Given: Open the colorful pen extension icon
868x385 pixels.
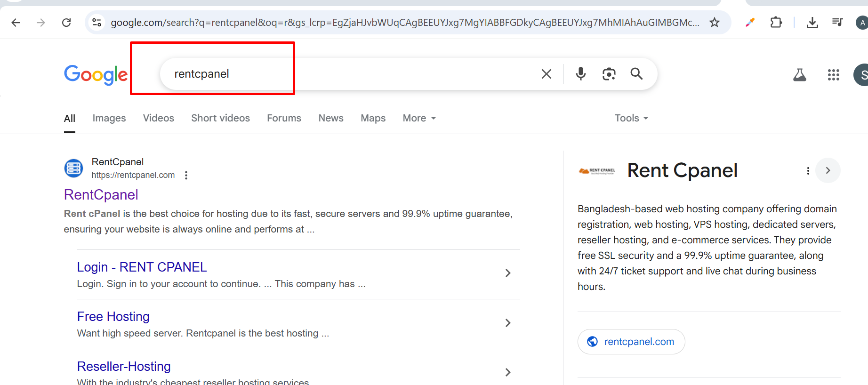Looking at the screenshot, I should (x=750, y=22).
